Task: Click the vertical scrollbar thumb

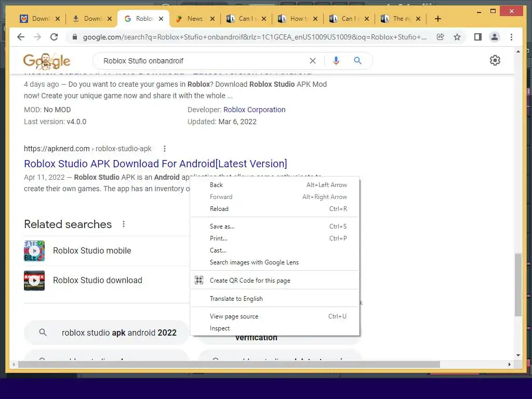Action: pos(518,285)
